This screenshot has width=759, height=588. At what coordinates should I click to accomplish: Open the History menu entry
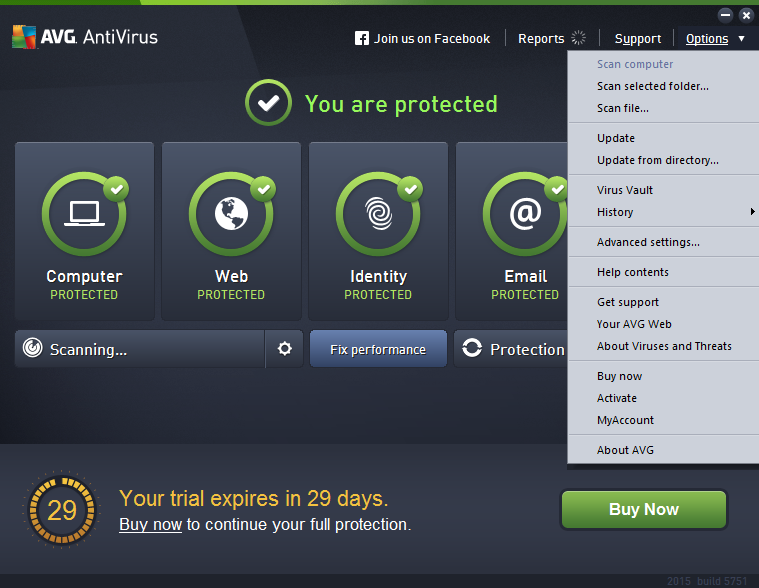[x=663, y=212]
